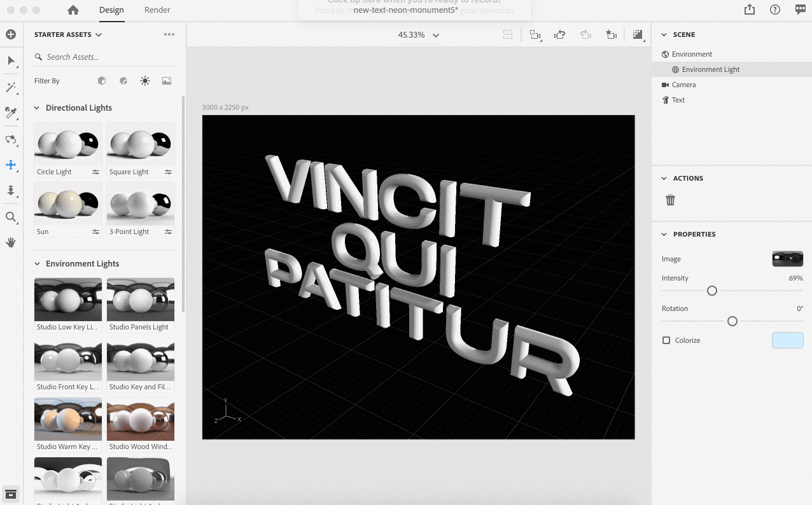Apply the Circle Light asset
Screen dimensions: 812x505
pyautogui.click(x=68, y=150)
